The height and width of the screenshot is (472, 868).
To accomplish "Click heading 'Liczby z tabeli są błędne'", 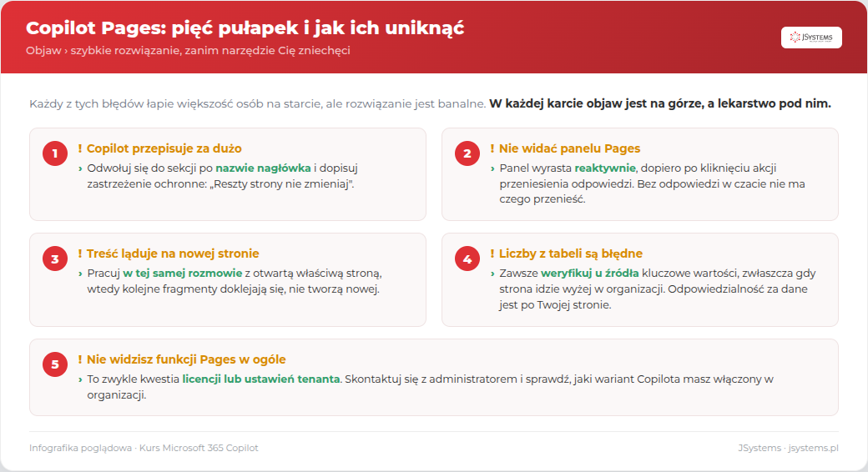I will [571, 254].
